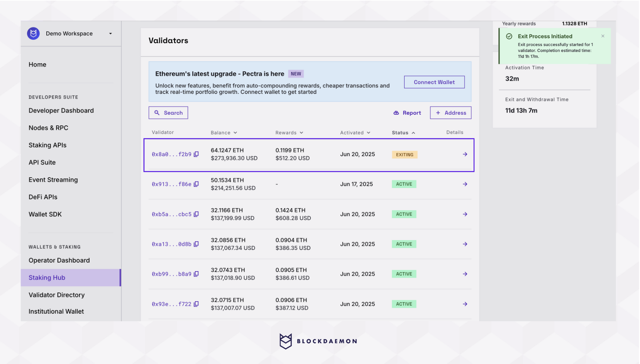Sort validators by Balance column
Viewport: 640px width, 364px height.
coord(224,133)
